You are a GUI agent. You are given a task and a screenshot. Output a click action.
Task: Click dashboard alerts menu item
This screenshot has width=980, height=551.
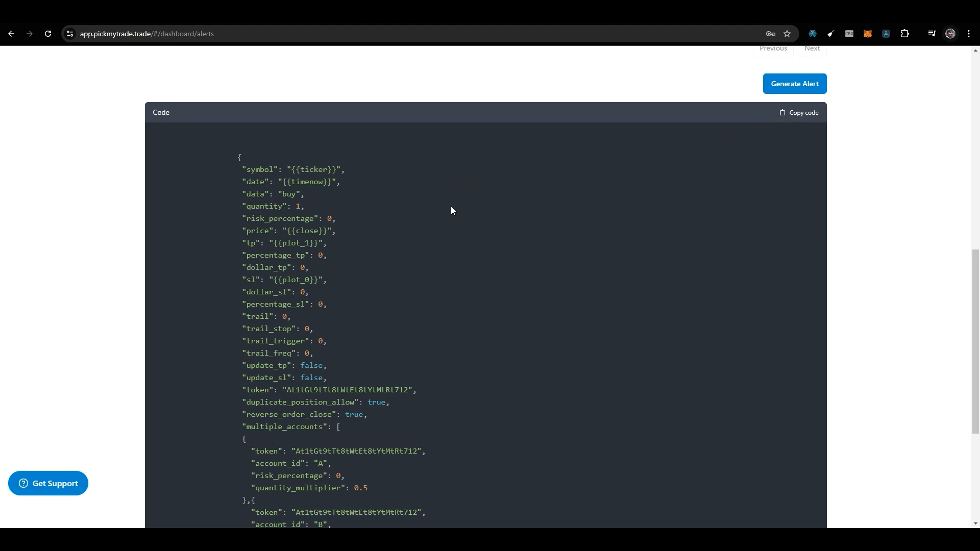(146, 34)
